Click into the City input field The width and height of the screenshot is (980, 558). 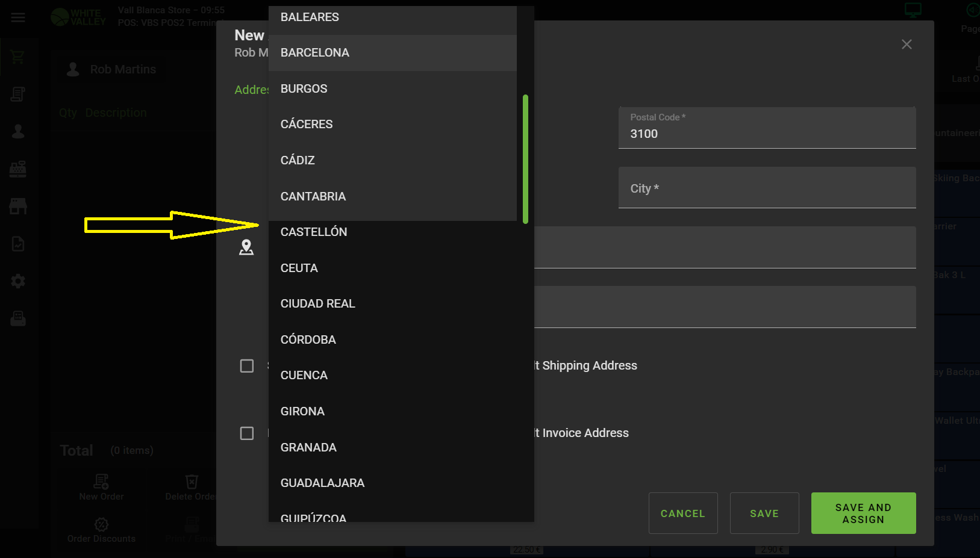[x=766, y=188]
